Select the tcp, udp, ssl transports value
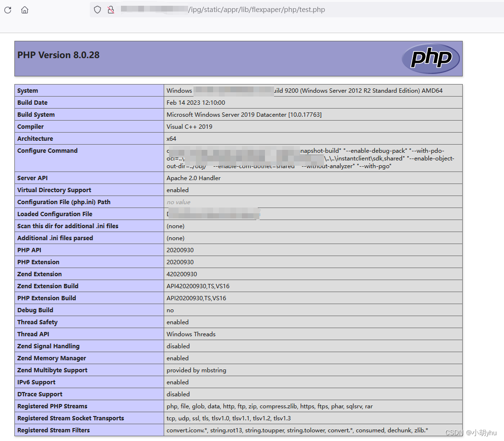This screenshot has width=504, height=441. (x=228, y=418)
